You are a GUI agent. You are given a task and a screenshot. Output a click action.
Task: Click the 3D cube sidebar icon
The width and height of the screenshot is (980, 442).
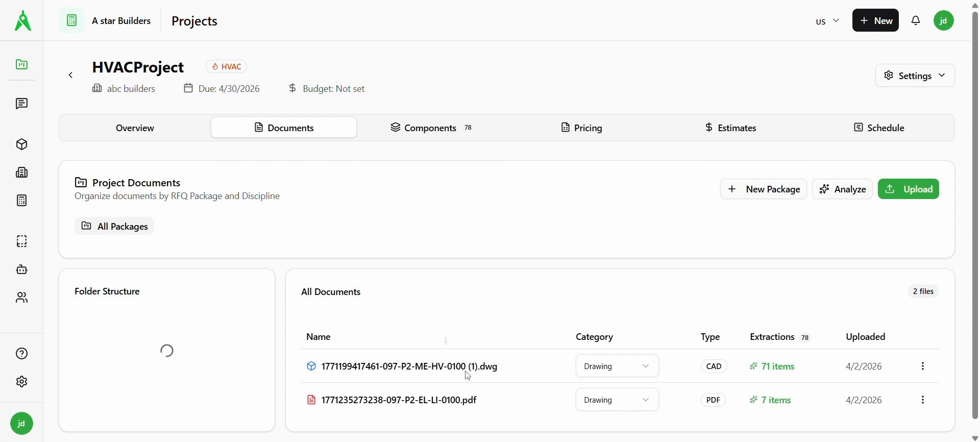point(21,144)
